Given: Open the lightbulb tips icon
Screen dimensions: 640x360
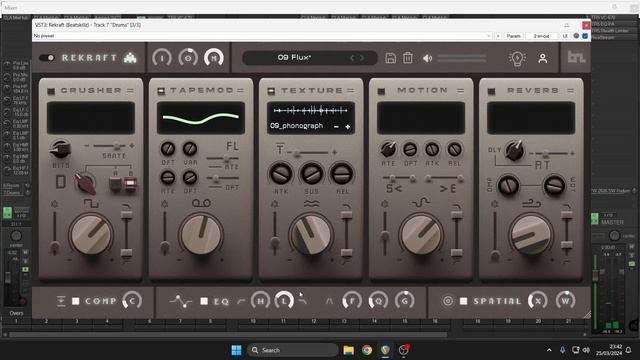Looking at the screenshot, I should pos(517,58).
